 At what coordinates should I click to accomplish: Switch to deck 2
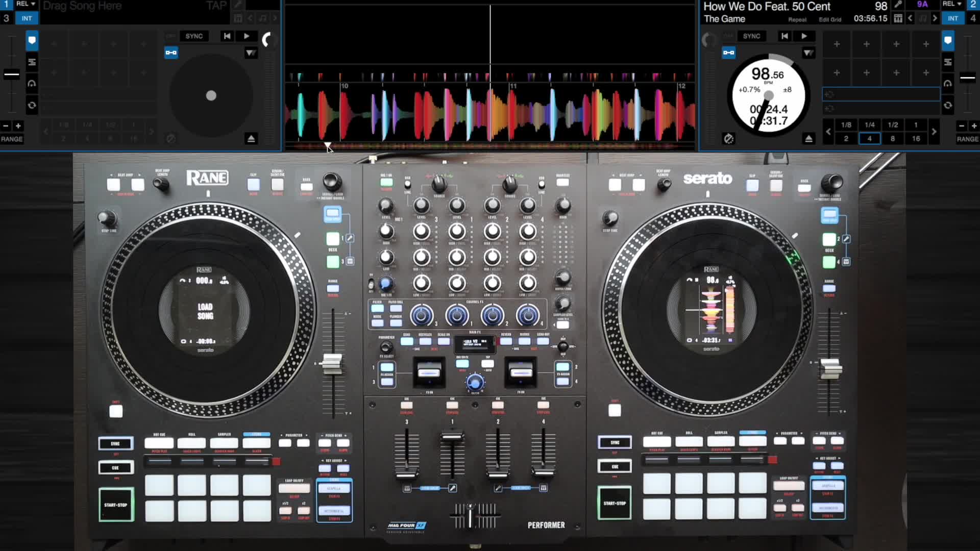click(973, 4)
